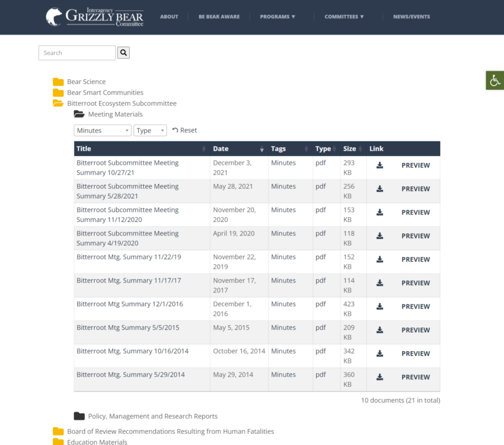Open the Minutes filter dropdown

point(102,130)
